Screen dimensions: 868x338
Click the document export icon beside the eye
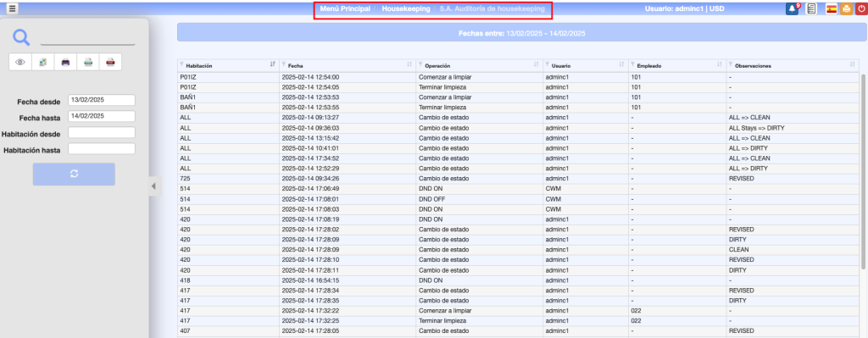(43, 62)
